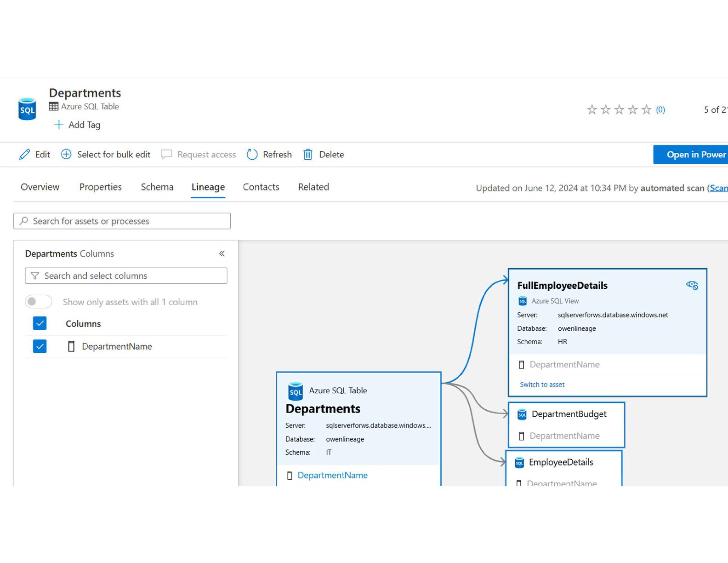The height and width of the screenshot is (563, 728).
Task: Uncheck the DepartmentName column checkbox
Action: (x=40, y=346)
